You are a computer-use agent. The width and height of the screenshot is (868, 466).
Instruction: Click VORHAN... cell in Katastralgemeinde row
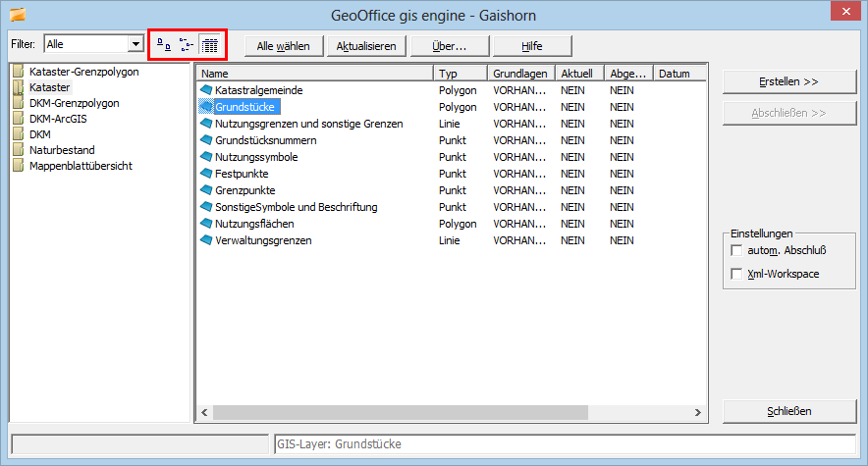point(519,90)
